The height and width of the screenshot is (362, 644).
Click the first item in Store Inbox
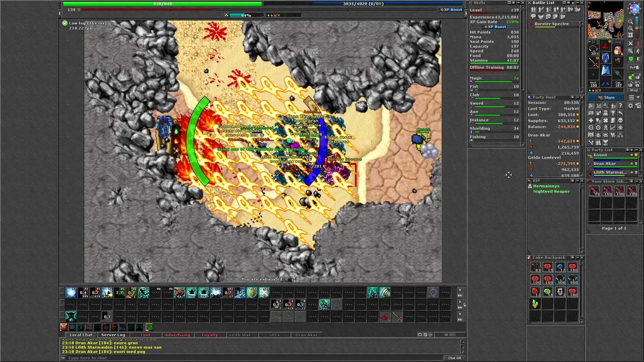click(595, 192)
